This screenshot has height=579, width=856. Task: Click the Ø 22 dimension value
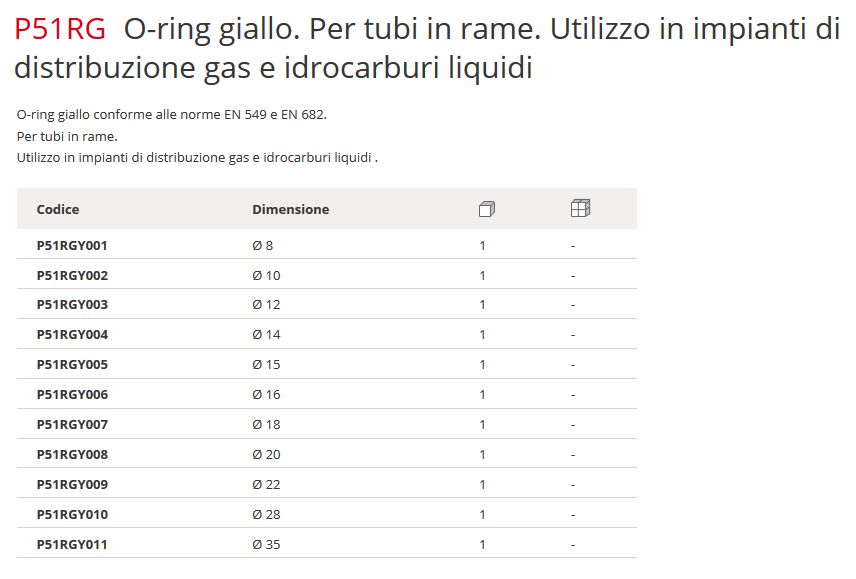[266, 485]
